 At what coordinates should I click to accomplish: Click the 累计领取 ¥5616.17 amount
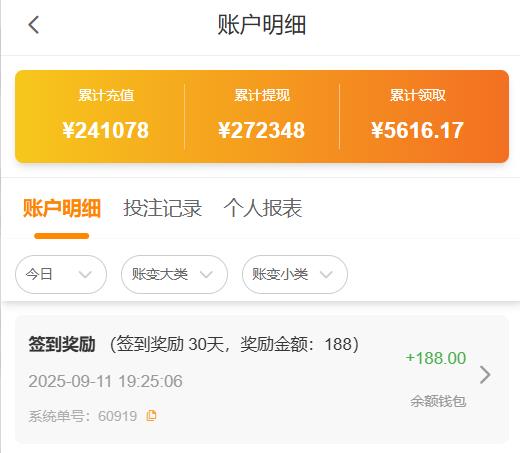pyautogui.click(x=417, y=130)
